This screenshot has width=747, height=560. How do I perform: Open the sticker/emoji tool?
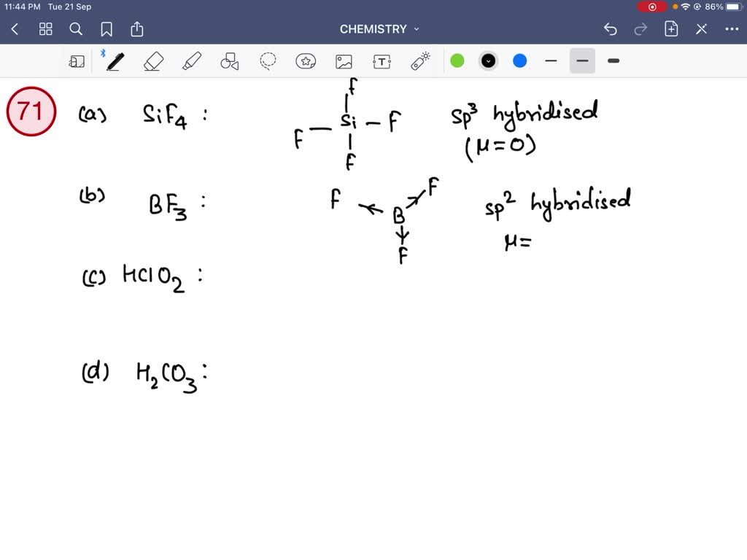click(x=306, y=61)
